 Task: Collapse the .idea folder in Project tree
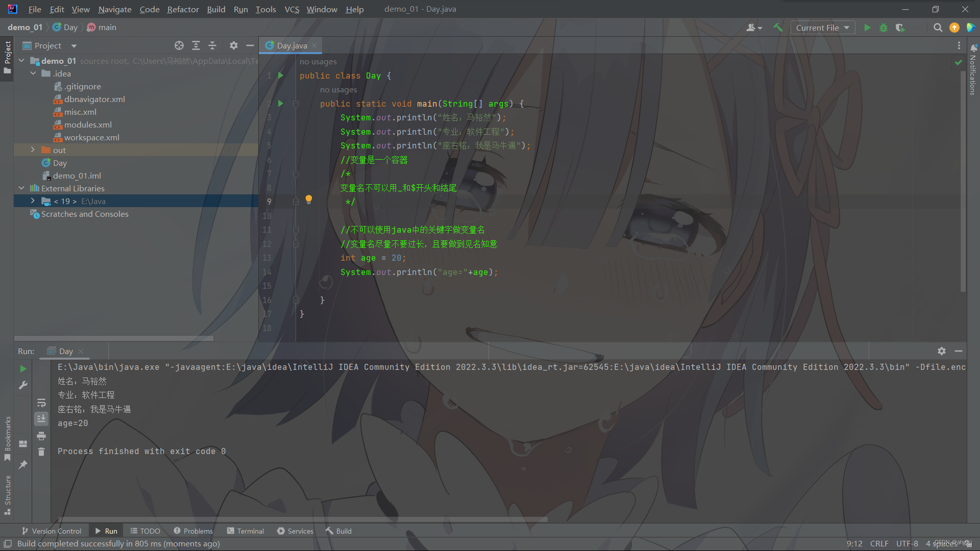(34, 73)
